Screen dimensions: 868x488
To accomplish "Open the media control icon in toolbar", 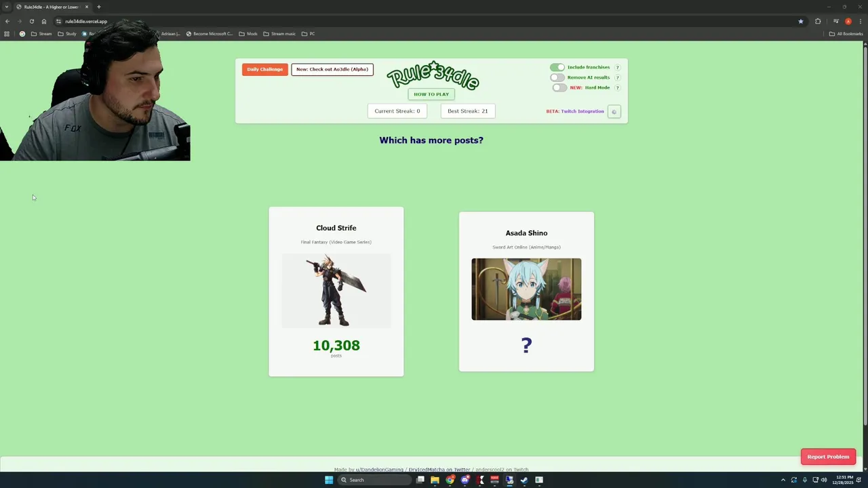I will tap(836, 21).
